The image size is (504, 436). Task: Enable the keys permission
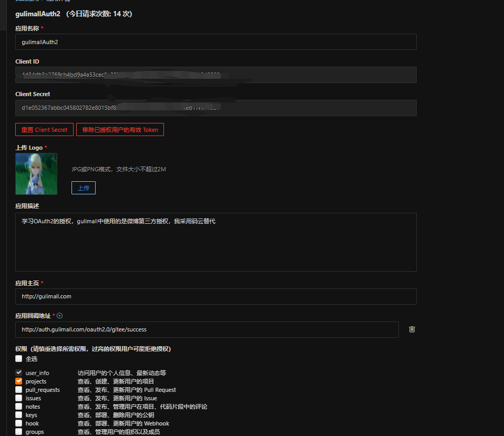point(18,414)
